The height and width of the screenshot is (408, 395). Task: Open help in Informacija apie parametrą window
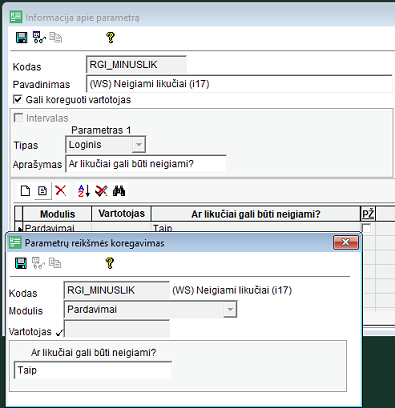pyautogui.click(x=110, y=37)
